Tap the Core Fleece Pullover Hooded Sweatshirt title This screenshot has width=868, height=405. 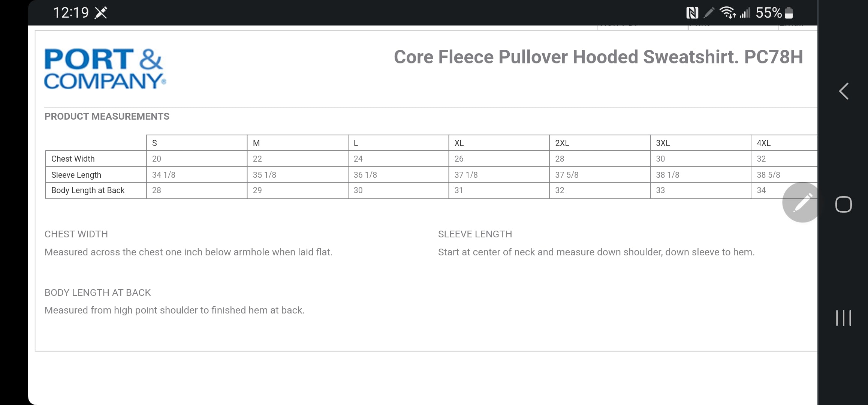click(598, 57)
